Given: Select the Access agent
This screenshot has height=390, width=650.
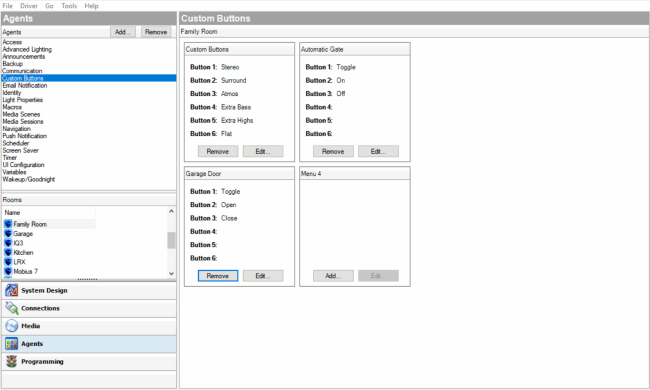Looking at the screenshot, I should (12, 42).
